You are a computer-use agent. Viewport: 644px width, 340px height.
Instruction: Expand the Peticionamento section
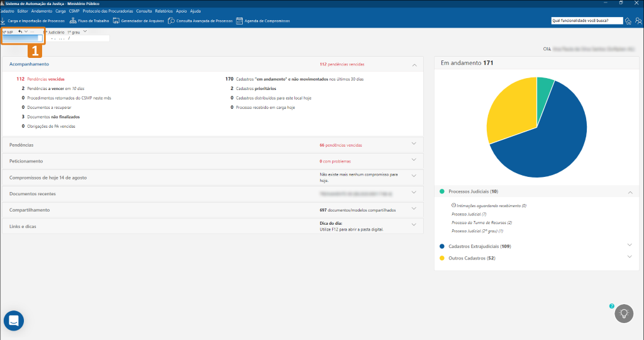click(414, 161)
